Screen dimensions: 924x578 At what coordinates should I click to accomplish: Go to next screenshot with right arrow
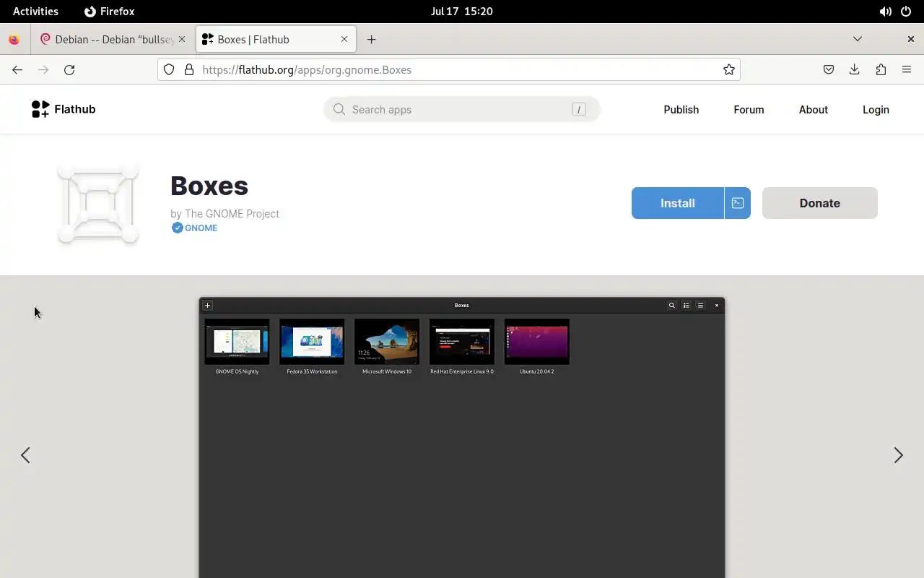click(898, 455)
